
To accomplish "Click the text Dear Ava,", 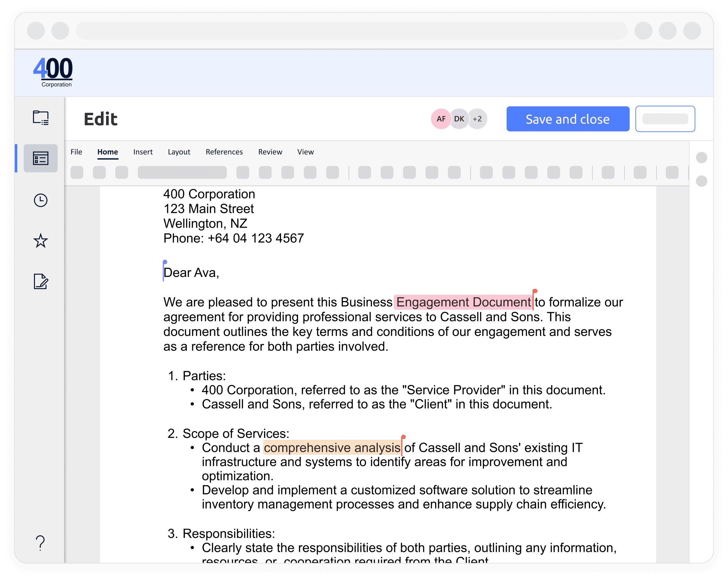I will coord(191,273).
